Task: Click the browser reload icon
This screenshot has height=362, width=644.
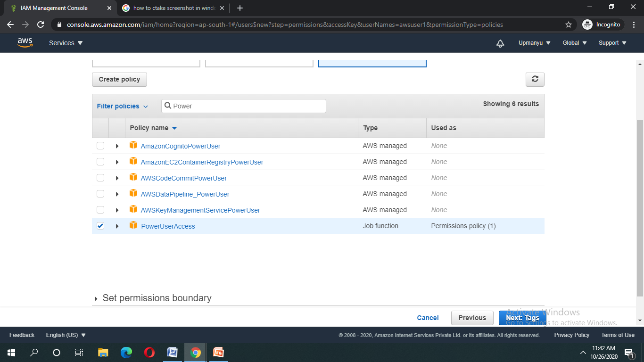Action: coord(41,25)
